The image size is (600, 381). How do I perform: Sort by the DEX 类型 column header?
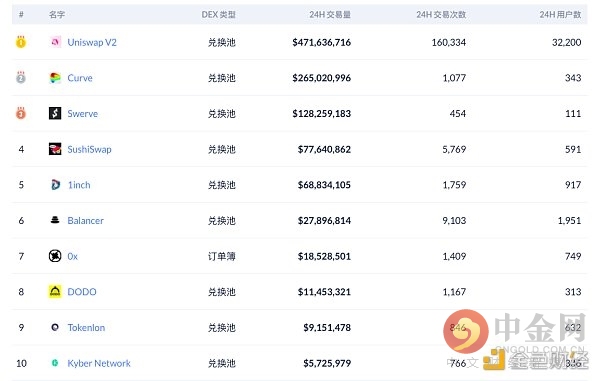coord(218,15)
